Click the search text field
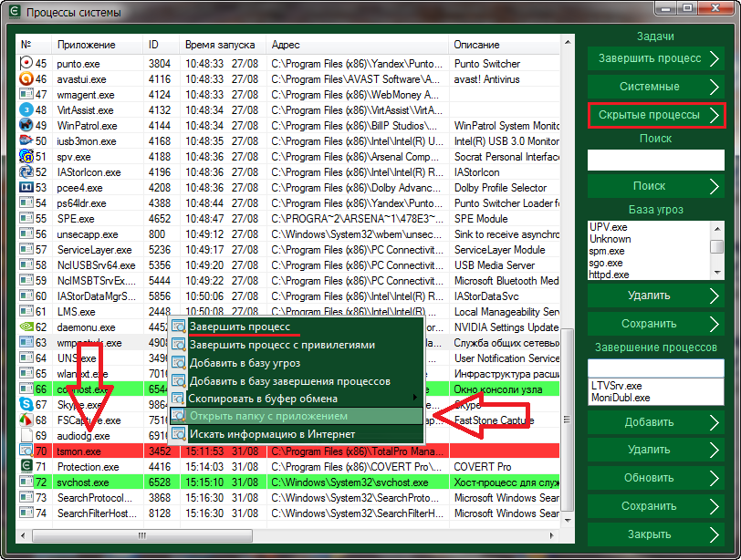 tap(655, 161)
